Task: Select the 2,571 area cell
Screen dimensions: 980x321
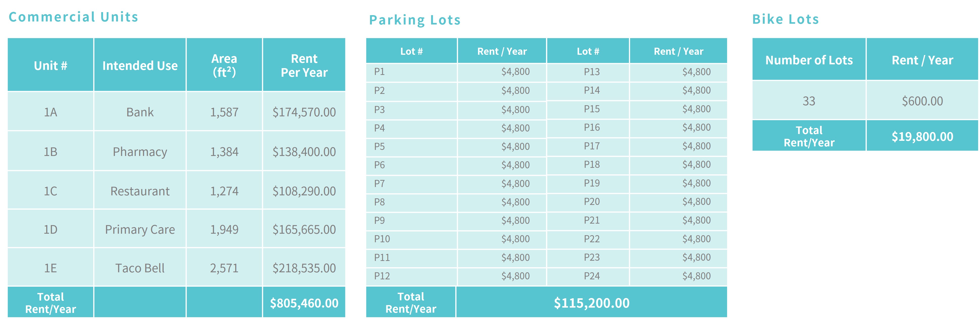Action: click(x=224, y=268)
